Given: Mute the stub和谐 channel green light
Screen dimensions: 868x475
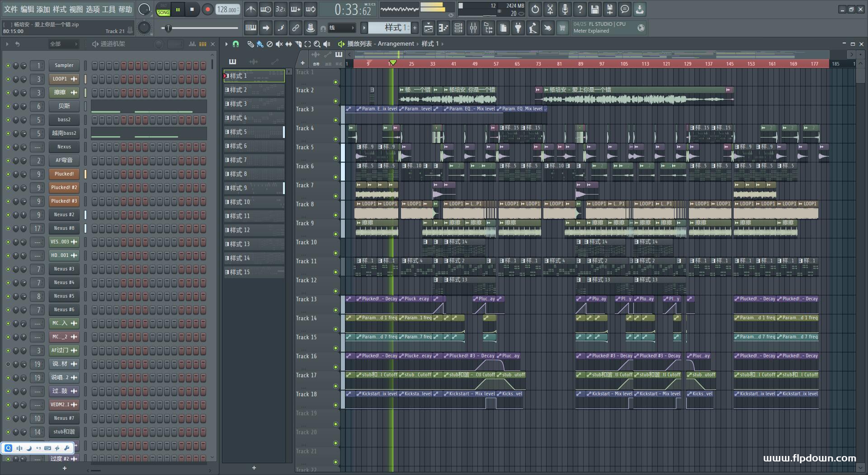Looking at the screenshot, I should [x=8, y=432].
